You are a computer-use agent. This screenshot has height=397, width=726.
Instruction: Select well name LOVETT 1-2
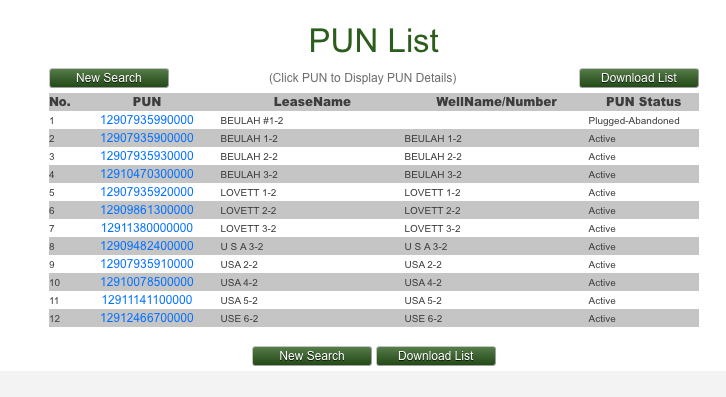pos(432,193)
